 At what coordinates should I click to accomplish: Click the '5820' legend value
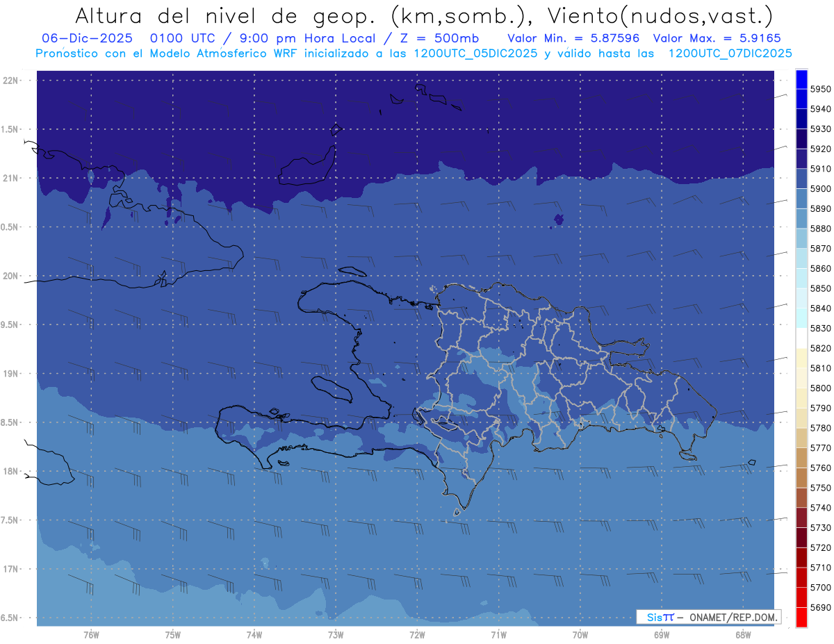821,348
